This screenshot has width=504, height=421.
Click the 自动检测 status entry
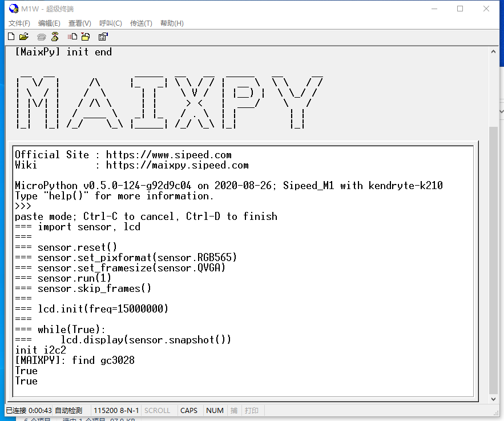(x=68, y=410)
